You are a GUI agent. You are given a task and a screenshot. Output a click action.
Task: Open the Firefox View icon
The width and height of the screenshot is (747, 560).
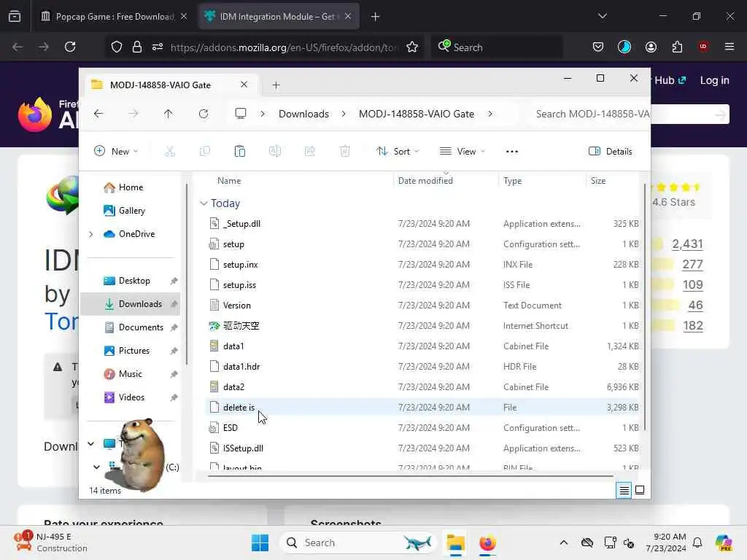[15, 17]
